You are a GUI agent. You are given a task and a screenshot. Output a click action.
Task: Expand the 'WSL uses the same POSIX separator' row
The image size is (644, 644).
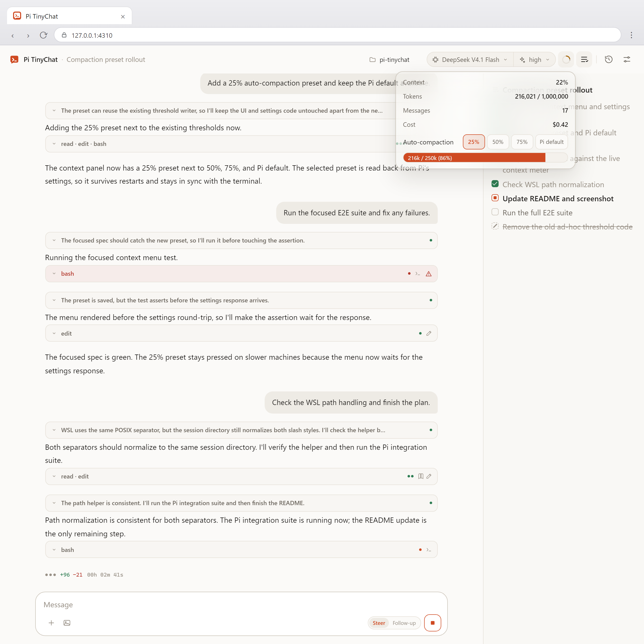[x=241, y=430]
